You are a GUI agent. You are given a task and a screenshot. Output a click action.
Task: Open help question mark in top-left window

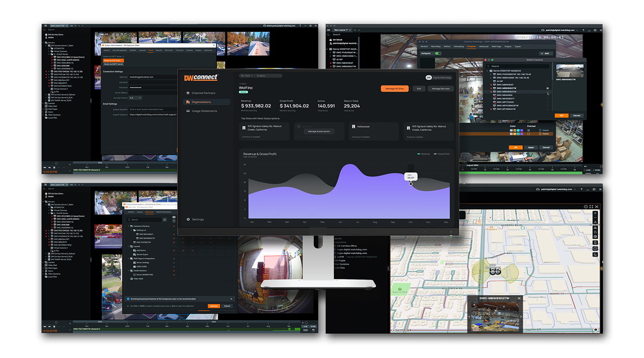[x=300, y=25]
